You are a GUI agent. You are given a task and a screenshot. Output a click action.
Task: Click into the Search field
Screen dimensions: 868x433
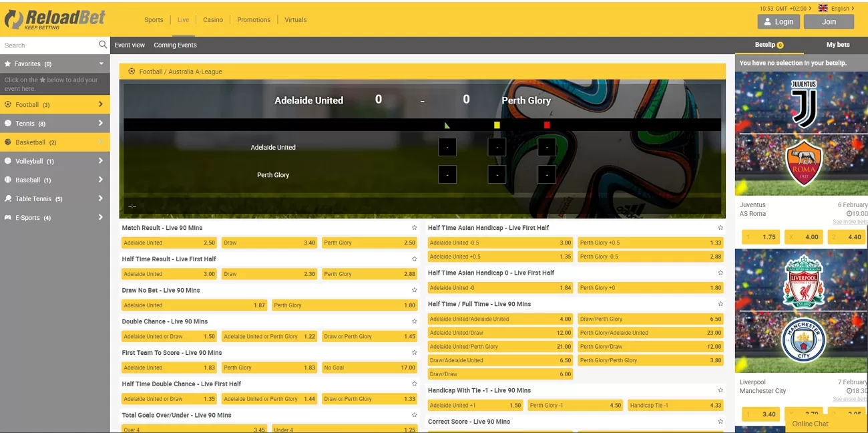click(x=49, y=45)
